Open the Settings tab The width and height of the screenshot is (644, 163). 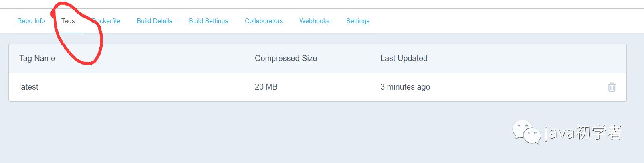click(x=358, y=21)
